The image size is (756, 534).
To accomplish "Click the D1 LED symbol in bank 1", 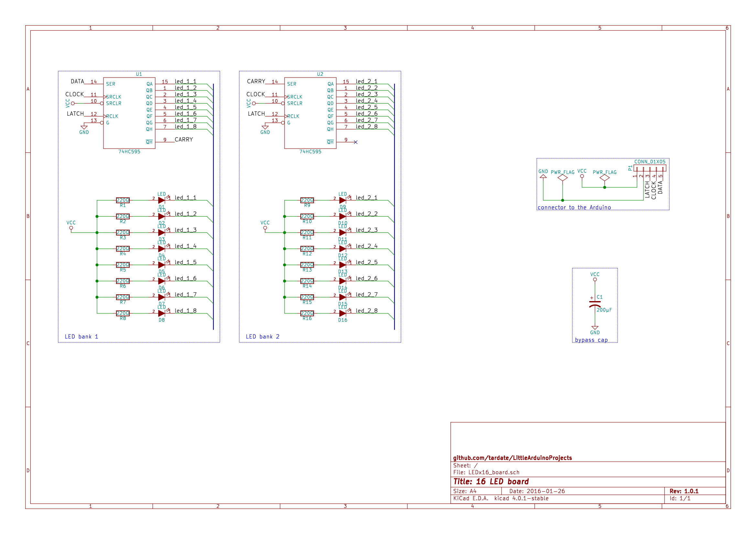I will pos(161,200).
